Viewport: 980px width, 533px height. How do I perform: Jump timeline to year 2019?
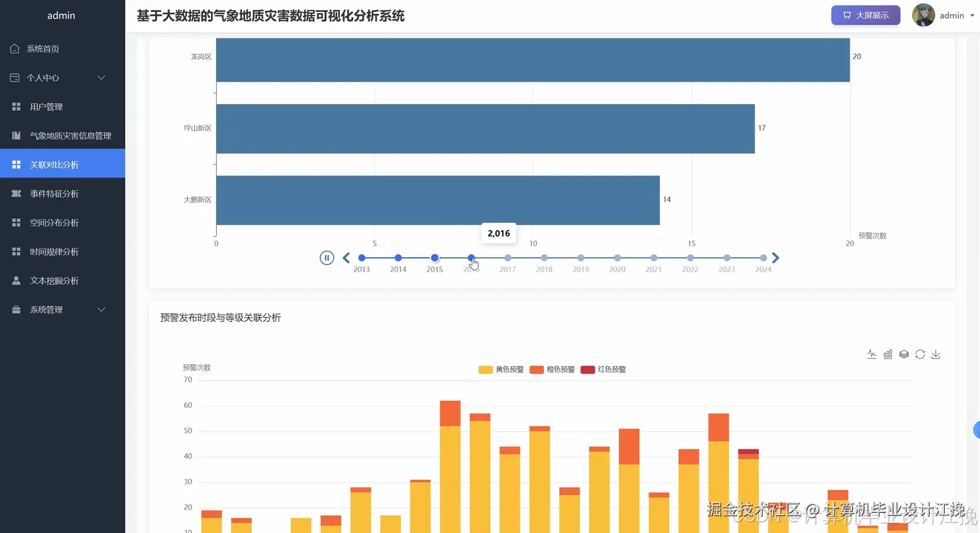tap(581, 258)
